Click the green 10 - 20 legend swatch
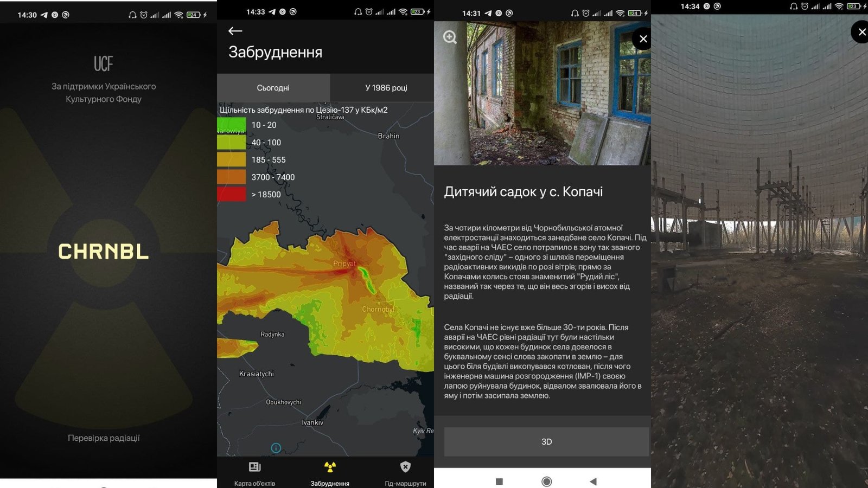Viewport: 868px width, 488px height. [231, 125]
